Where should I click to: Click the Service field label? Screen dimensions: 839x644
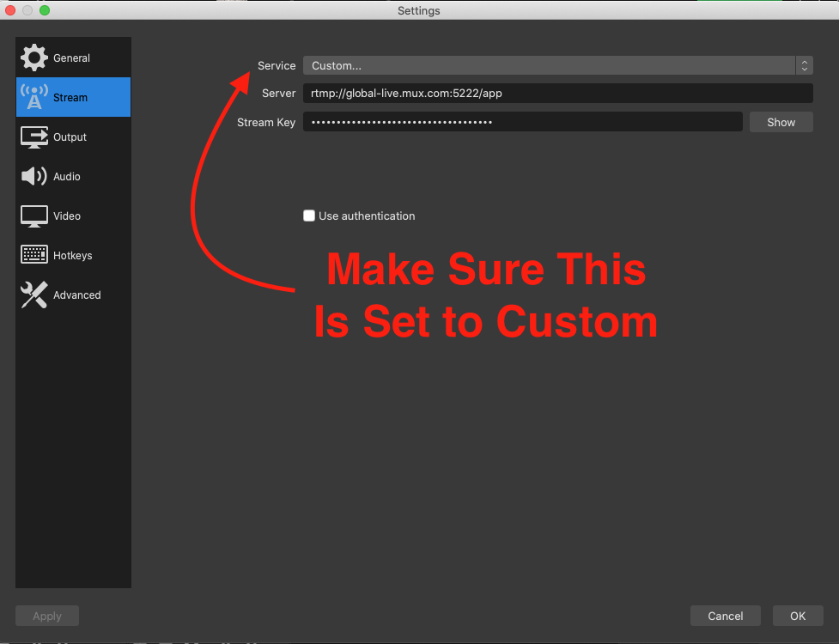click(277, 65)
